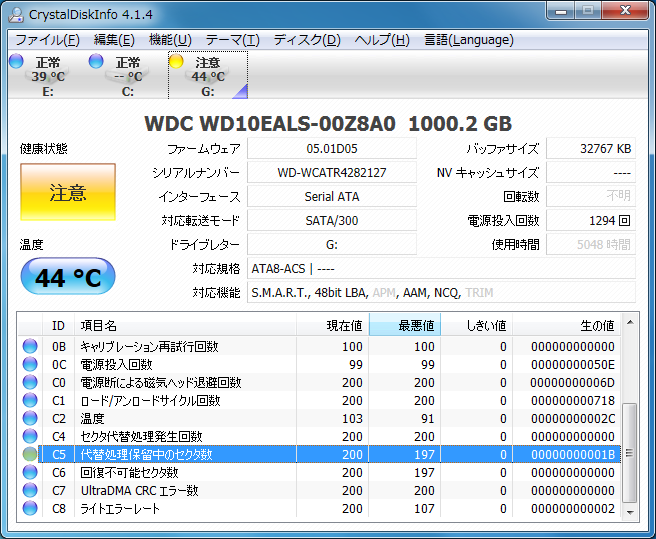This screenshot has height=539, width=656.
Task: Click raw value 00000000001B
Action: point(573,454)
